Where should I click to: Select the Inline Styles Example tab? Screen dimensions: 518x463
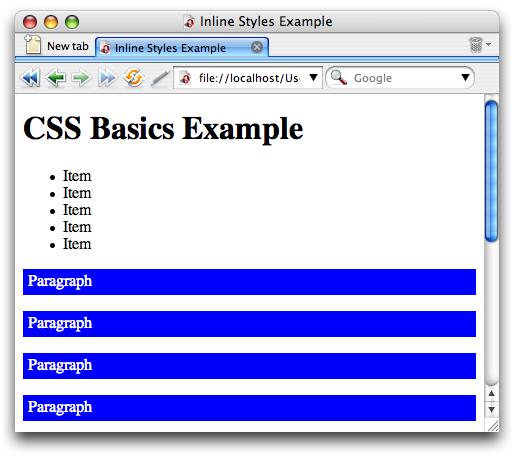[182, 47]
